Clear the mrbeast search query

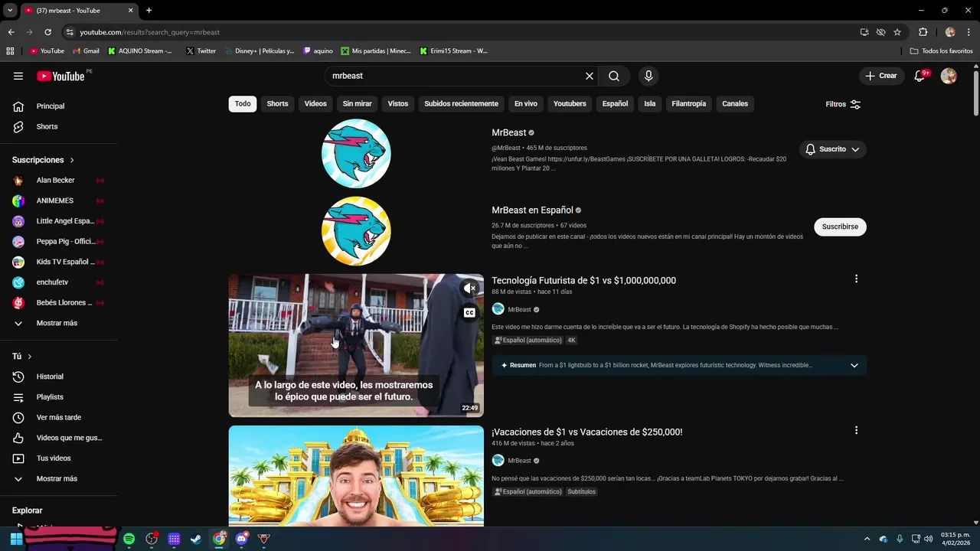pyautogui.click(x=590, y=76)
